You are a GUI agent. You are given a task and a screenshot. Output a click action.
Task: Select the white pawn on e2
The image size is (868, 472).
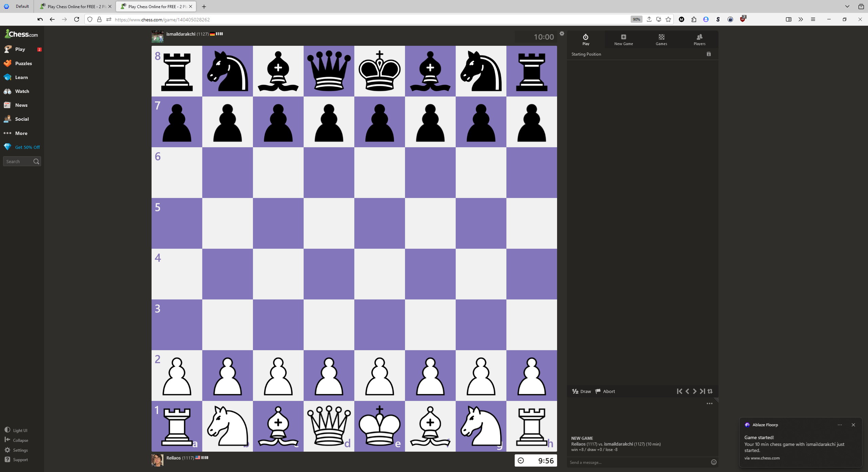coord(379,376)
